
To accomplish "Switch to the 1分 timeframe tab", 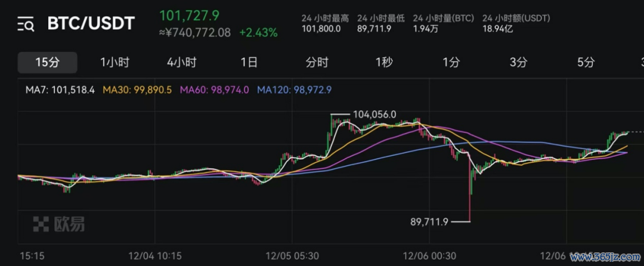I will [x=451, y=63].
